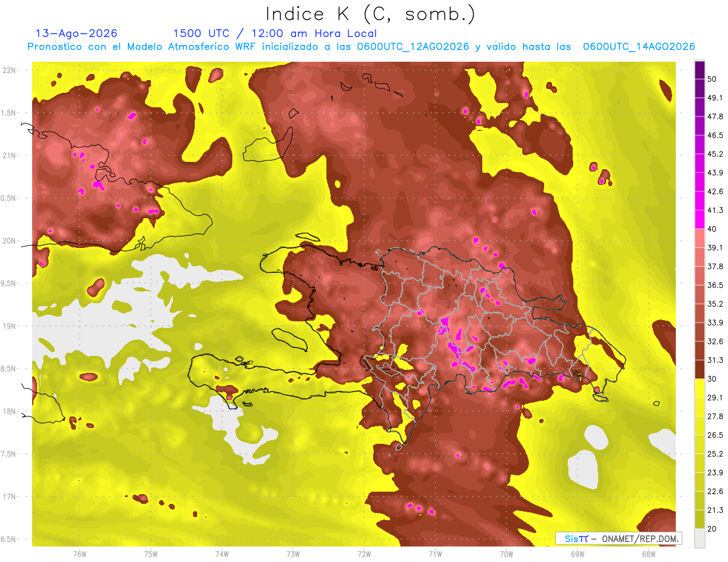
Task: Click the "Pronóstico con el Modelo Atmosférico WRF" line
Action: click(361, 47)
